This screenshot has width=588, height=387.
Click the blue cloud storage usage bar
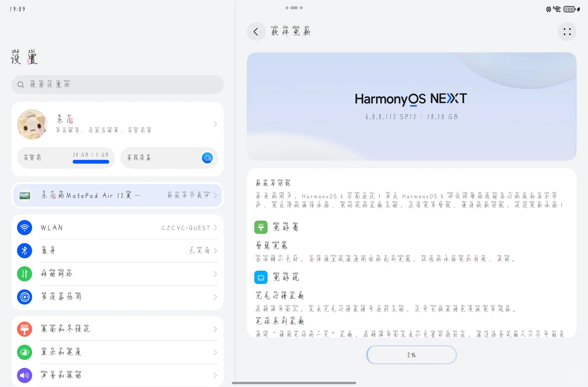click(91, 162)
